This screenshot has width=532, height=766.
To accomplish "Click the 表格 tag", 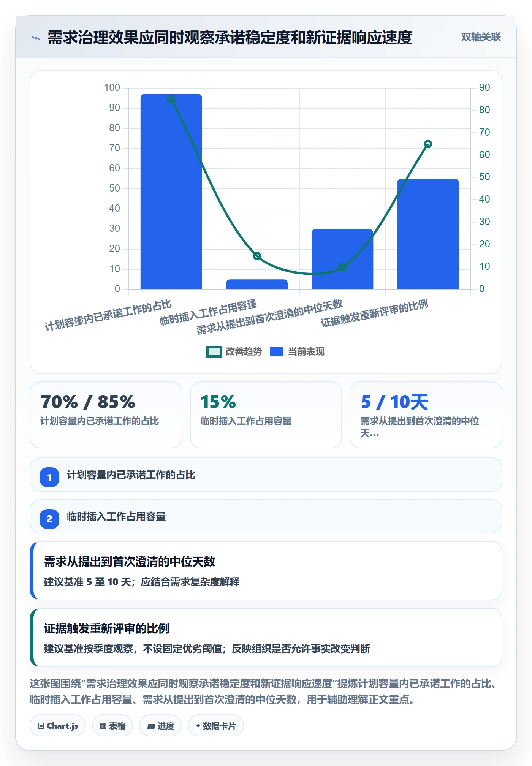I will (112, 726).
